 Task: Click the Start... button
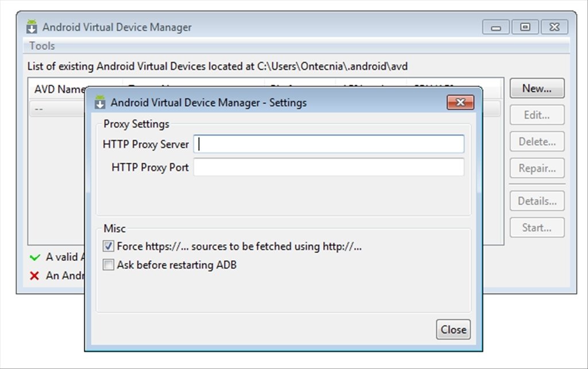coord(537,228)
